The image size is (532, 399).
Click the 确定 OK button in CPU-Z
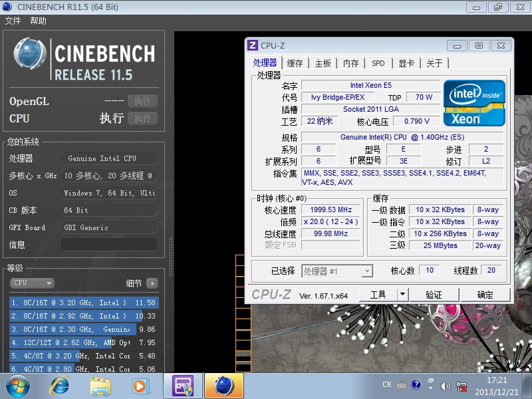pyautogui.click(x=485, y=295)
